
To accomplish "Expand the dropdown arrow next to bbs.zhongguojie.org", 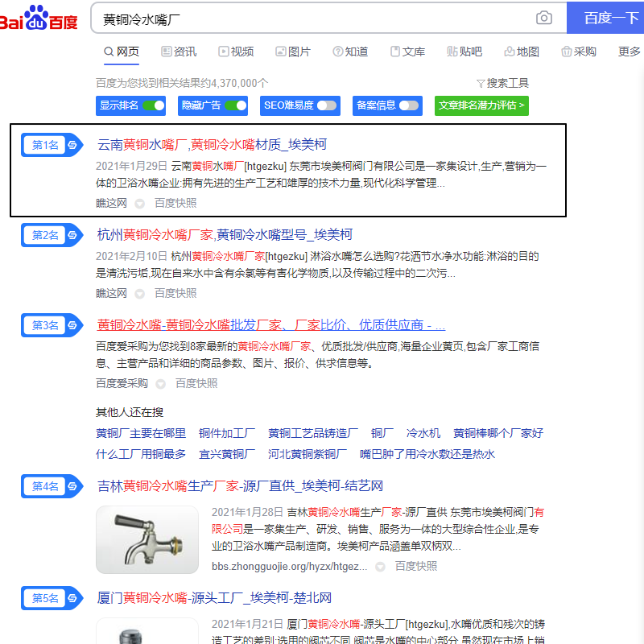I will point(380,567).
